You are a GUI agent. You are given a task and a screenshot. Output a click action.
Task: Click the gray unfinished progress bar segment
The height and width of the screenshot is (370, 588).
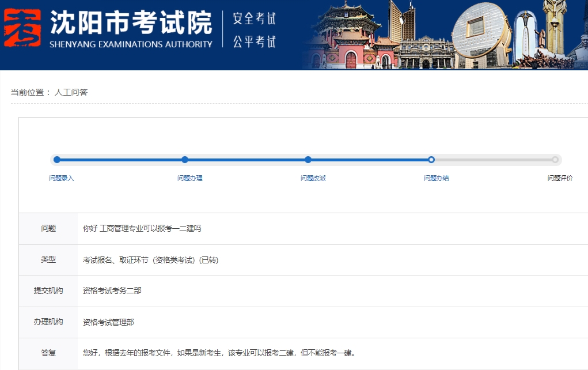pyautogui.click(x=493, y=160)
